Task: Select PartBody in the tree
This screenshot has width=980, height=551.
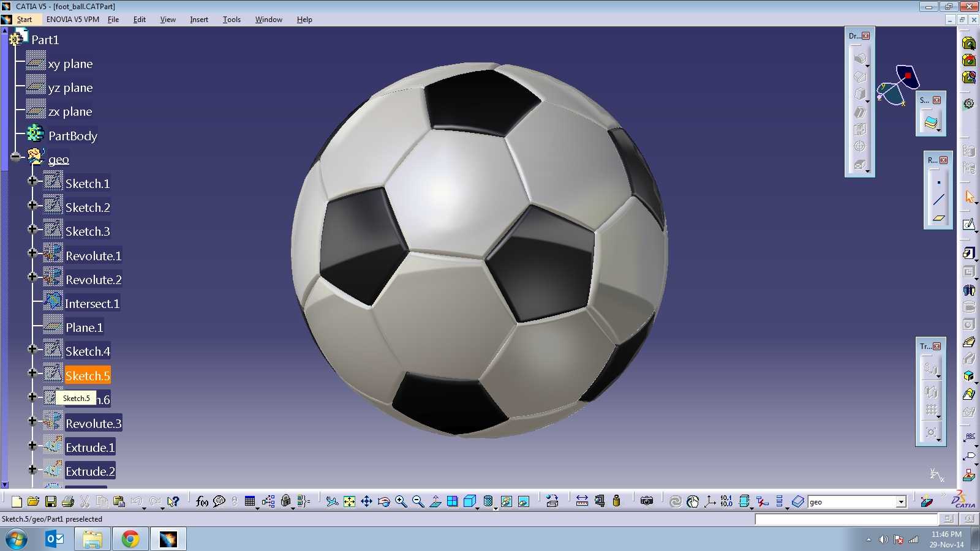Action: click(73, 136)
